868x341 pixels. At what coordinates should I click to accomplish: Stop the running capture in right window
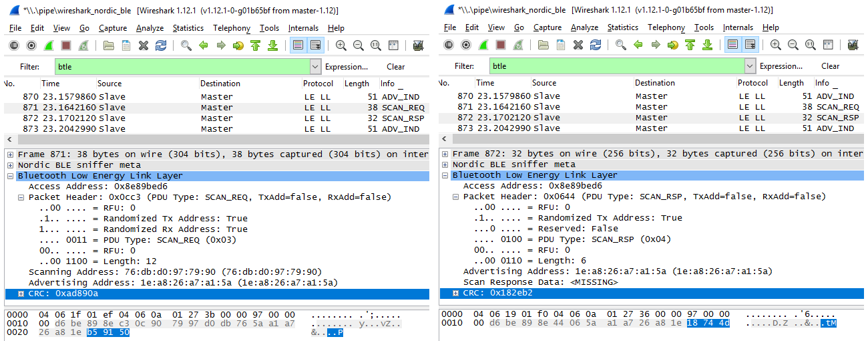tap(501, 45)
